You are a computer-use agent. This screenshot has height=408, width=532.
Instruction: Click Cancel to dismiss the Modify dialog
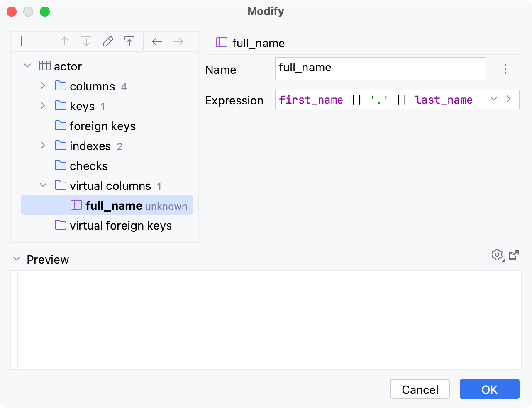[x=420, y=389]
